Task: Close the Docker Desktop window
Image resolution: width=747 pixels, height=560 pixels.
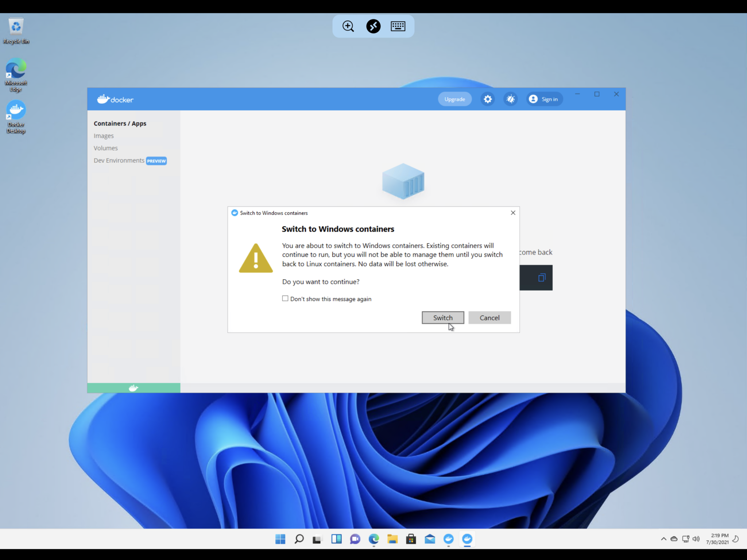Action: click(616, 94)
